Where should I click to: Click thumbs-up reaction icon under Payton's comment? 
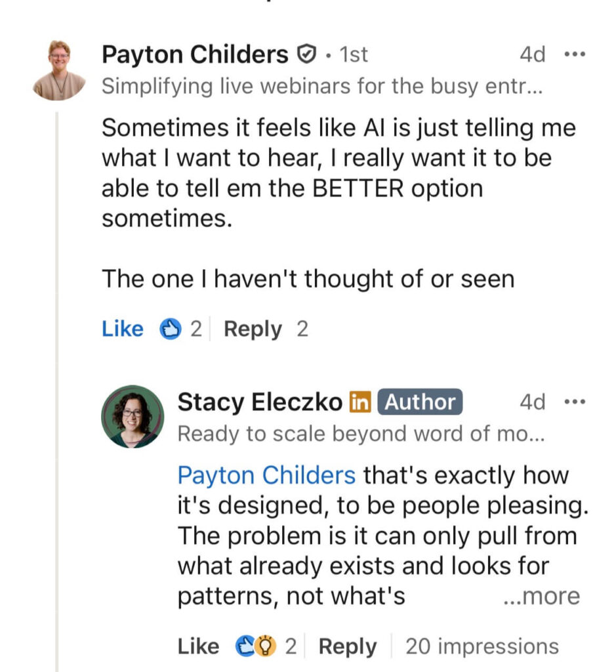click(x=171, y=329)
